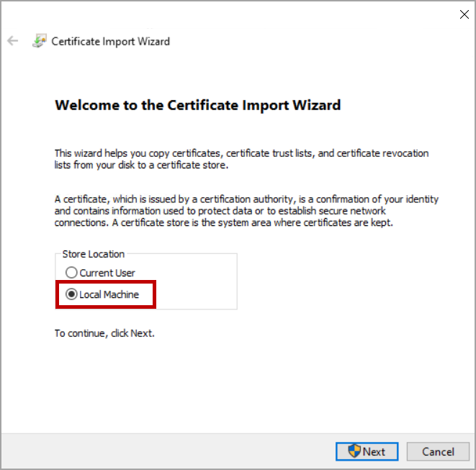Click the Certificate Import Wizard certificate icon

tap(39, 41)
